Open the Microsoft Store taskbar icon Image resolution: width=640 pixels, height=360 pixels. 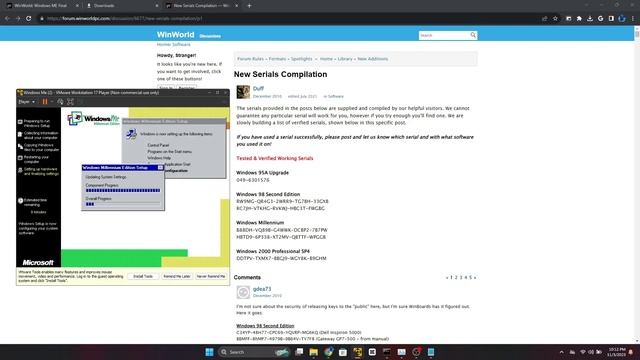pyautogui.click(x=343, y=352)
